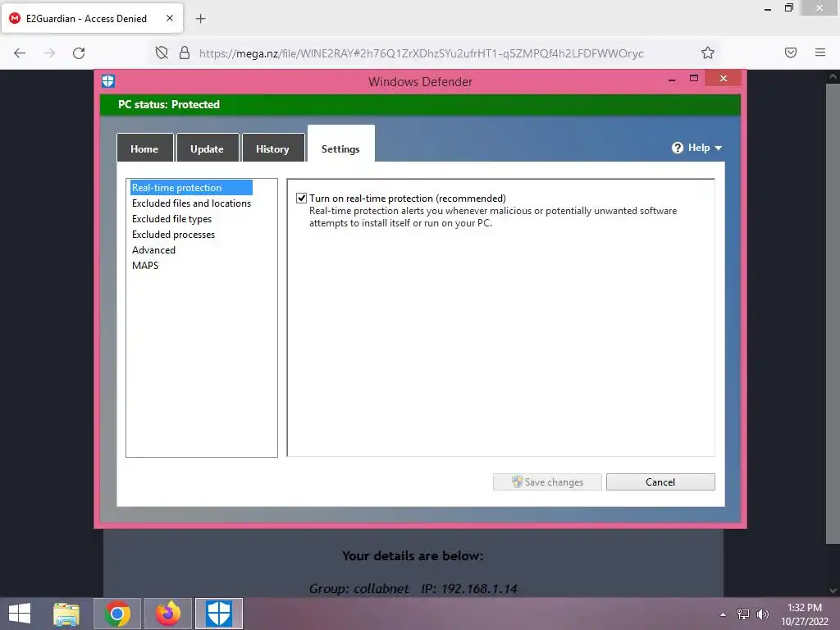Viewport: 840px width, 630px height.
Task: Open the Help question mark icon
Action: click(x=677, y=148)
